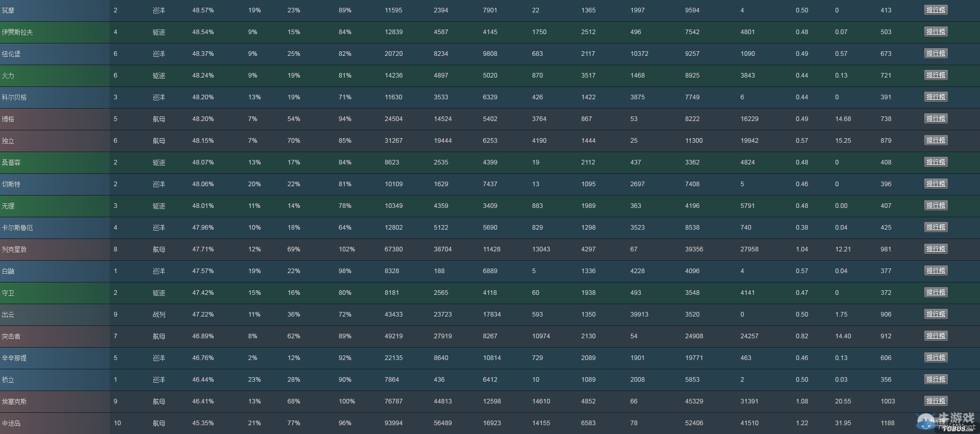View the 排行榜 for 博格 carrier

936,118
